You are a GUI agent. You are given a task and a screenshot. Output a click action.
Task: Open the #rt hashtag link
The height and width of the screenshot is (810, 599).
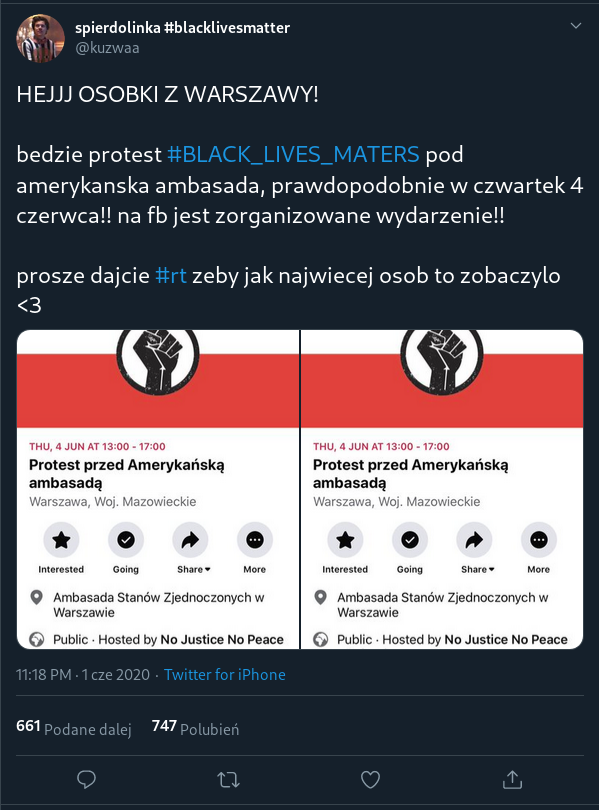point(171,275)
